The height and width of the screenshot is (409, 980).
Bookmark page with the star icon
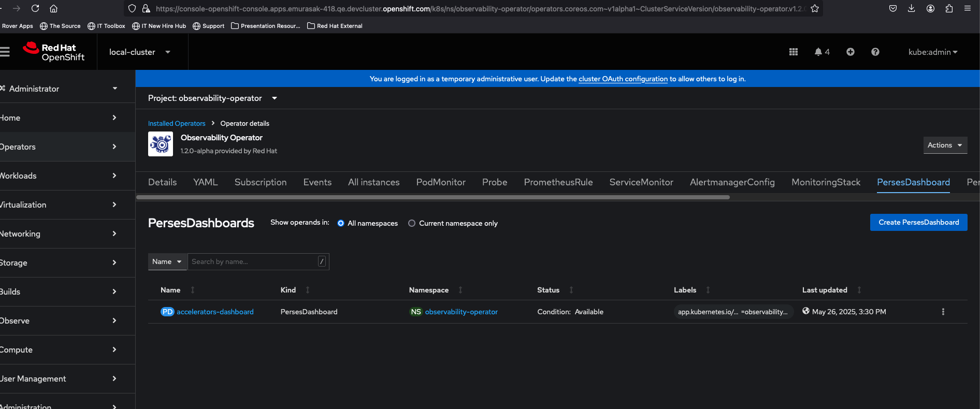(x=814, y=8)
